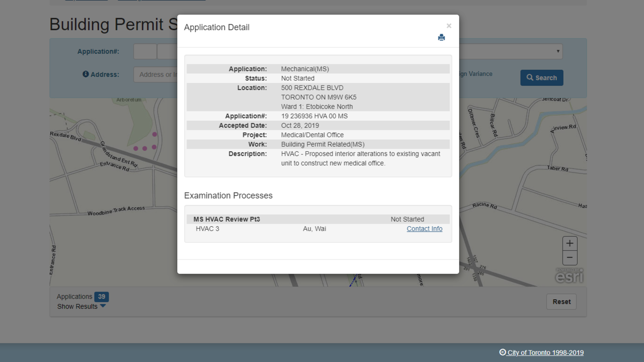
Task: Zoom out on the map
Action: [570, 258]
